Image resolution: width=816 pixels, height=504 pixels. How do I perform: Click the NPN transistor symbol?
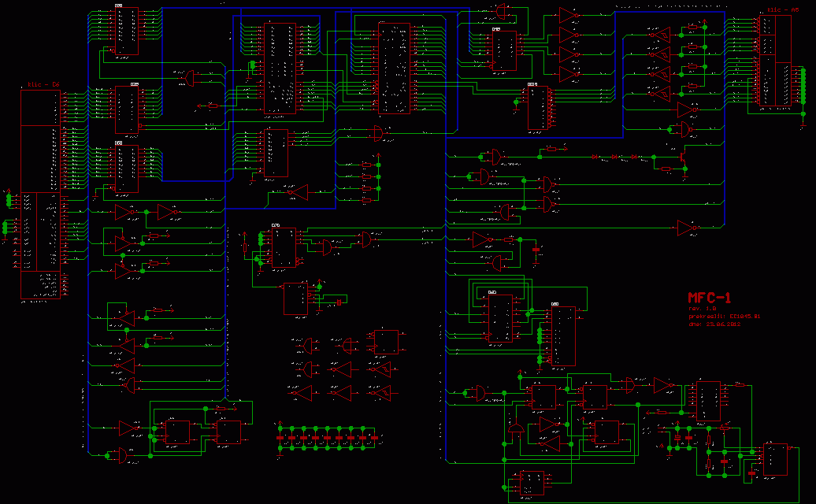pyautogui.click(x=684, y=157)
